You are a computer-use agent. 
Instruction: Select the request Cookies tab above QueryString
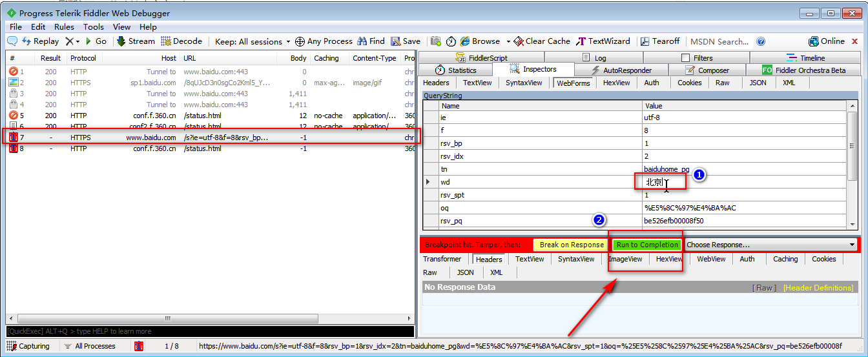coord(689,83)
